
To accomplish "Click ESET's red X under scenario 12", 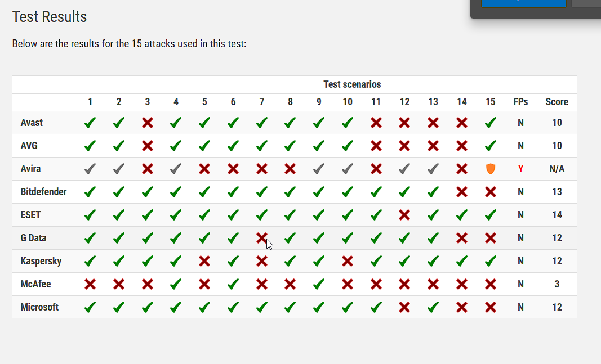I will [x=404, y=215].
